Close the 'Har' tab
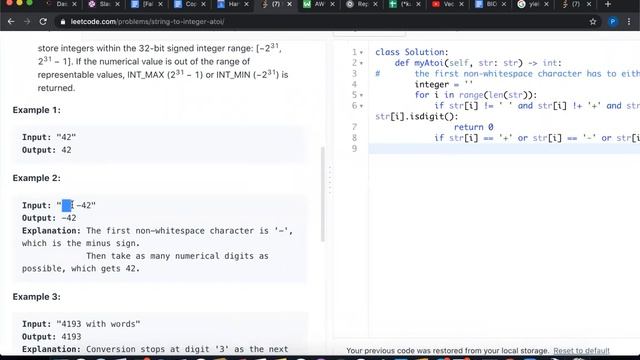The height and width of the screenshot is (360, 640). (x=246, y=4)
